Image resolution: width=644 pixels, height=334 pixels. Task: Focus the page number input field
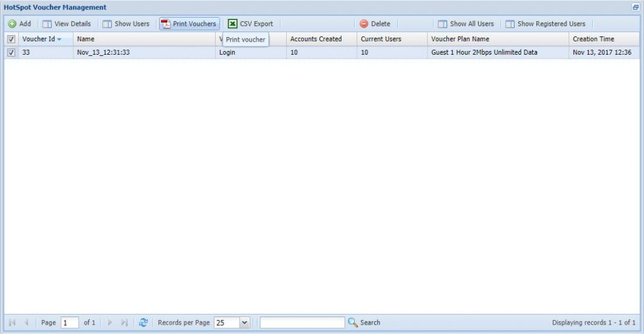tap(69, 322)
